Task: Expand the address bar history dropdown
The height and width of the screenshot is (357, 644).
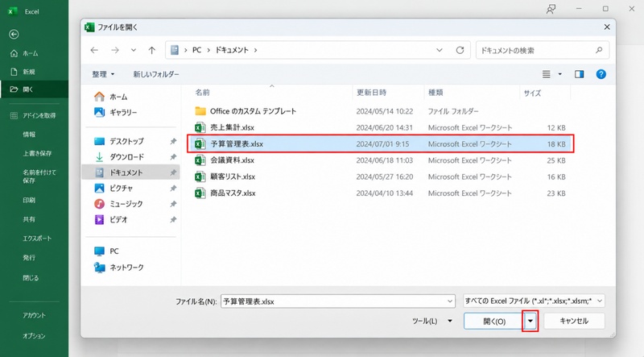Action: pyautogui.click(x=440, y=50)
